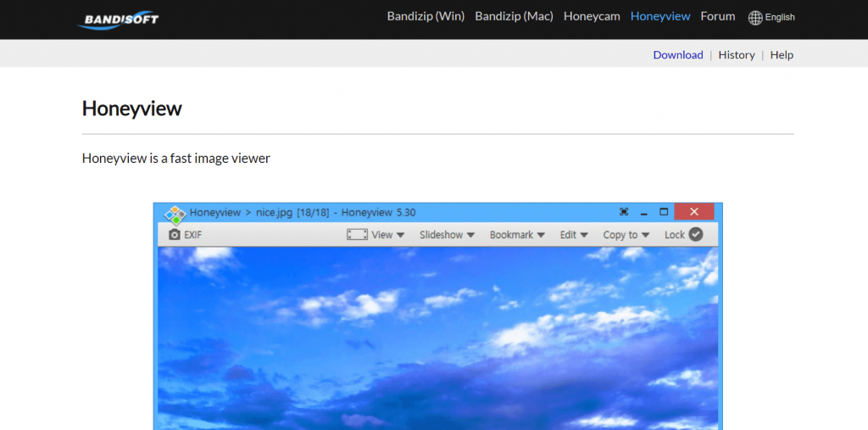
Task: Click the camera EXIF icon
Action: pos(175,235)
